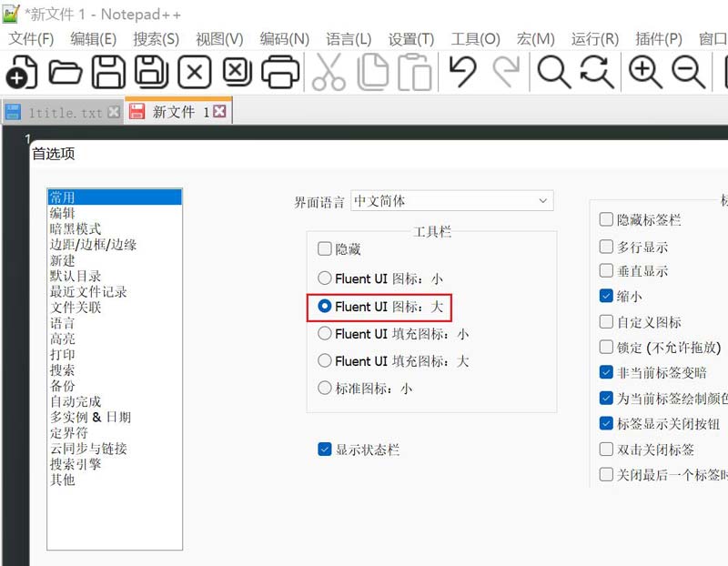This screenshot has height=566, width=728.
Task: Select 默认目录 in preferences list
Action: click(115, 276)
